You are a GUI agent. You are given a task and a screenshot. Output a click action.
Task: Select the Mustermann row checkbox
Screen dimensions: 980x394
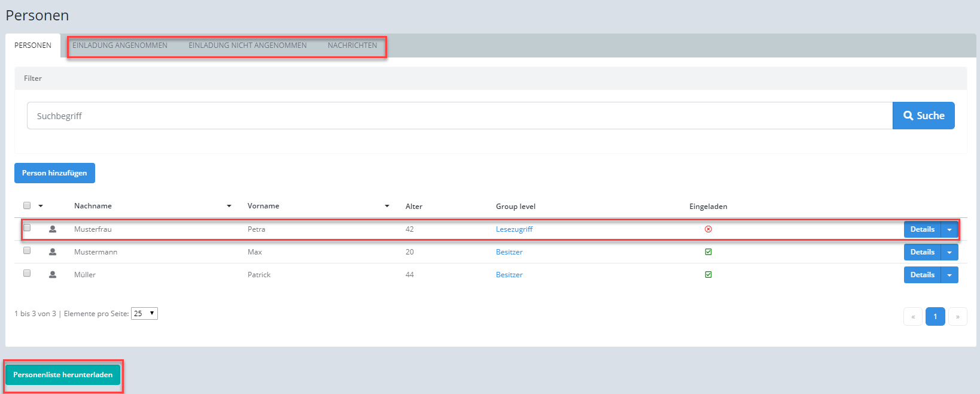(x=27, y=250)
